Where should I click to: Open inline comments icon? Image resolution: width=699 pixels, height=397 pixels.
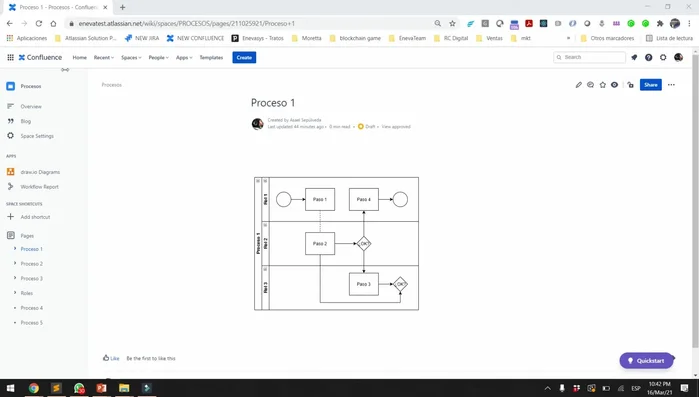click(590, 85)
